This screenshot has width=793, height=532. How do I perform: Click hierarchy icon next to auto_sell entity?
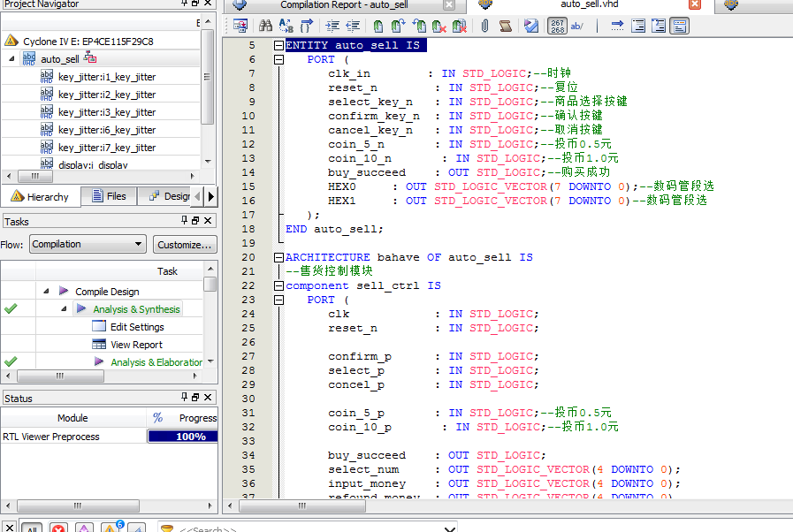pyautogui.click(x=90, y=58)
